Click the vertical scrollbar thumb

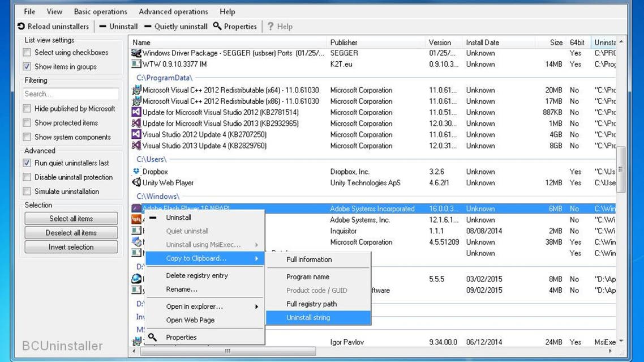pyautogui.click(x=621, y=169)
